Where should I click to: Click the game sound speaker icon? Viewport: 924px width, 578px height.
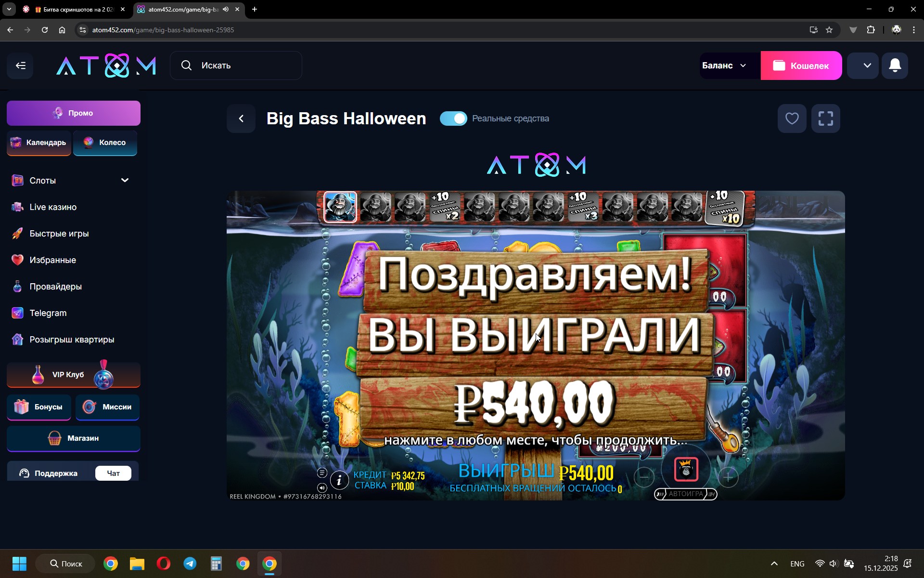(x=322, y=488)
